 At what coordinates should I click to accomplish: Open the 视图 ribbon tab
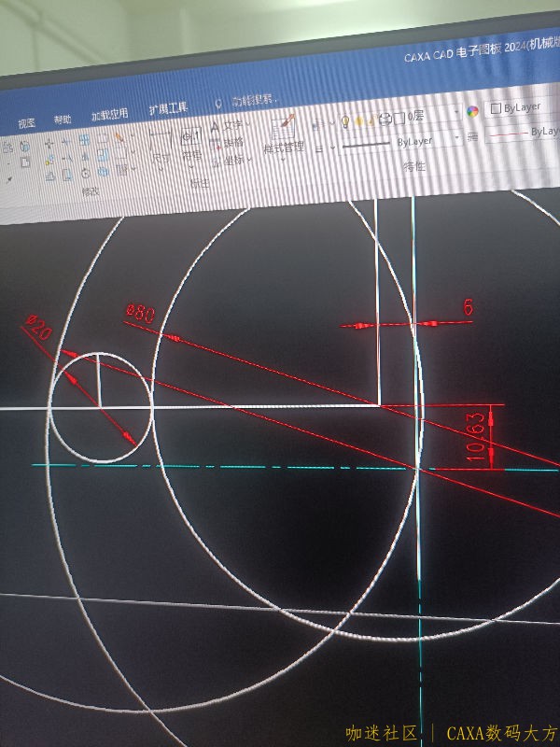[x=27, y=123]
